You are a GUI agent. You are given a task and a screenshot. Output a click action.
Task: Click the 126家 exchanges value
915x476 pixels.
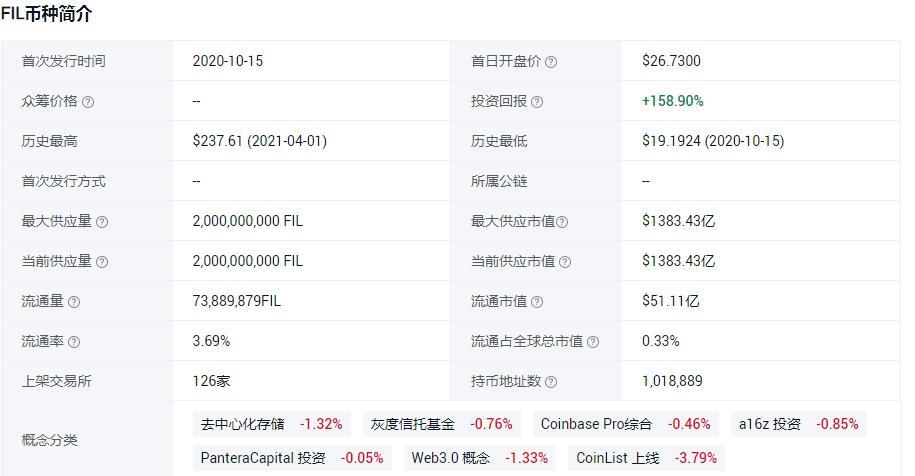click(x=211, y=381)
